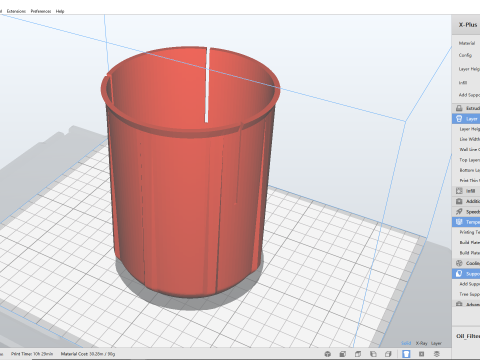Click the Oil_Filter file name
Screen dimensions: 480x360
coord(468,336)
